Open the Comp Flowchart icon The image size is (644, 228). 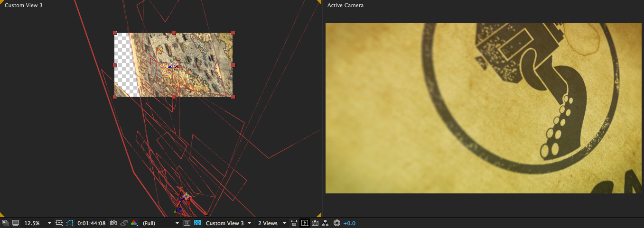326,223
